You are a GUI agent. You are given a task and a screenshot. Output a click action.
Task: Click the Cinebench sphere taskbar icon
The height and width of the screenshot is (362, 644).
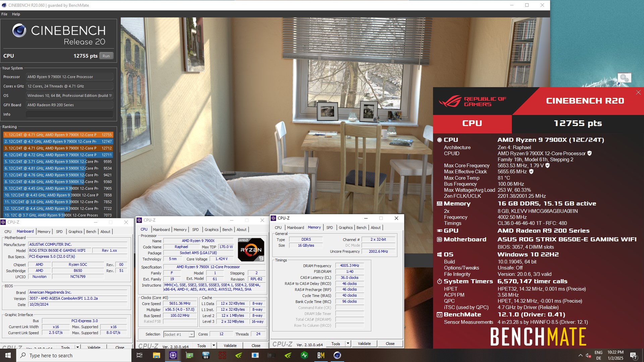pyautogui.click(x=337, y=355)
